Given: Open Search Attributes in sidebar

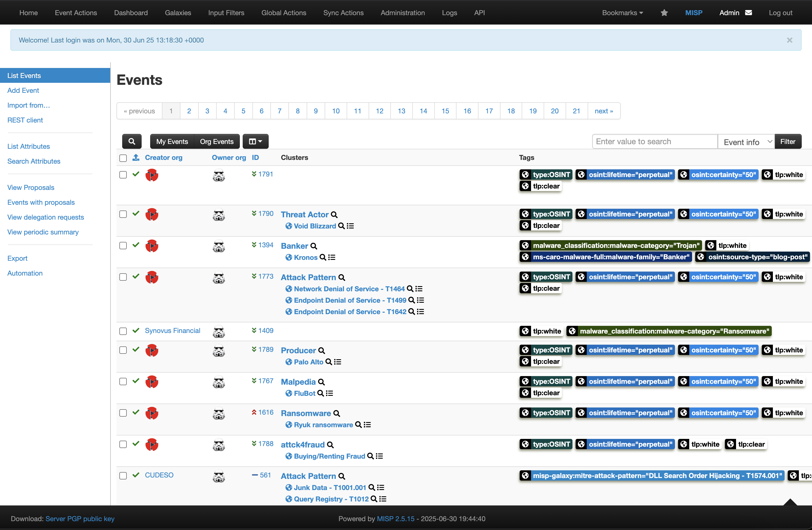Looking at the screenshot, I should coord(34,161).
